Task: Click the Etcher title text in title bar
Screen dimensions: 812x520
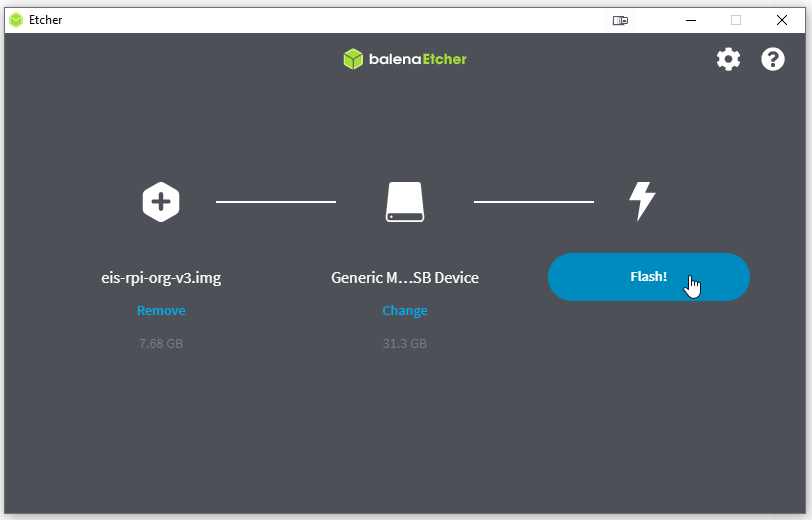Action: pyautogui.click(x=45, y=20)
